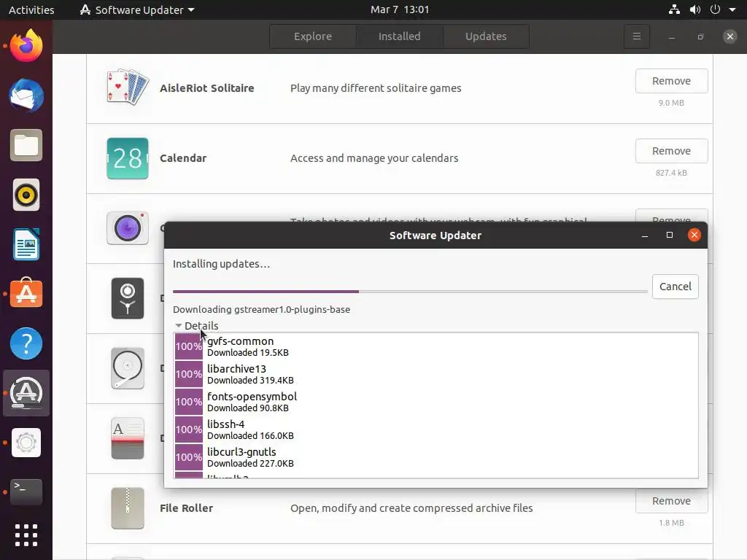The height and width of the screenshot is (560, 747).
Task: Close the Software Updater dialog
Action: [694, 235]
